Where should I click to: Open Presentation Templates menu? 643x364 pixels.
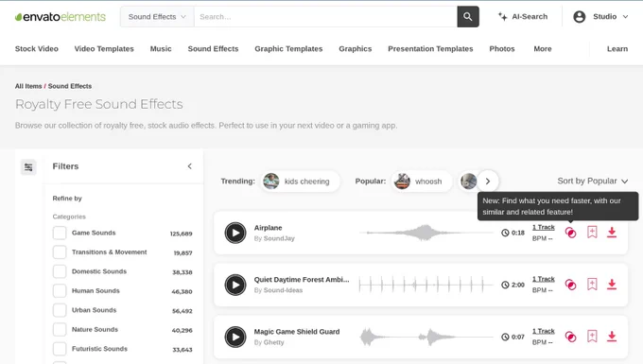click(x=430, y=49)
